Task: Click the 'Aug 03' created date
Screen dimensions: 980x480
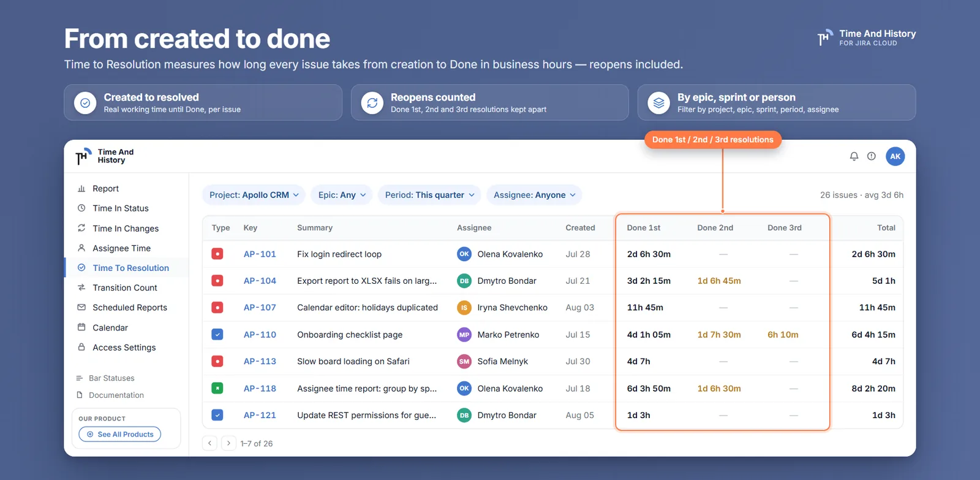Action: click(580, 307)
